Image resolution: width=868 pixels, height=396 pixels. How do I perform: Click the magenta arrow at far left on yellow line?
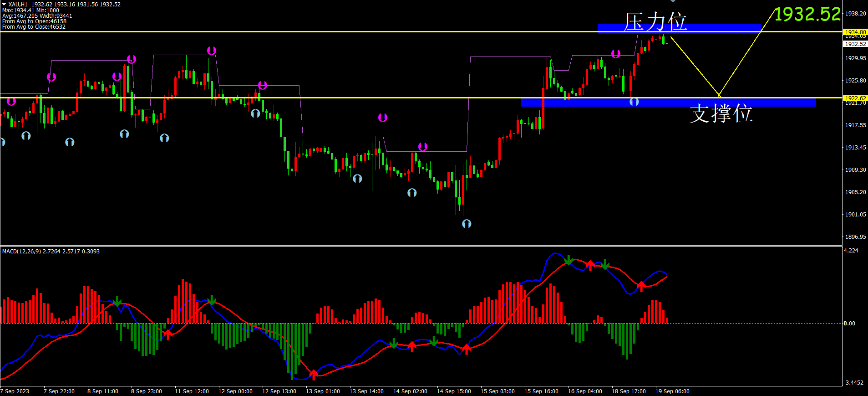point(11,101)
